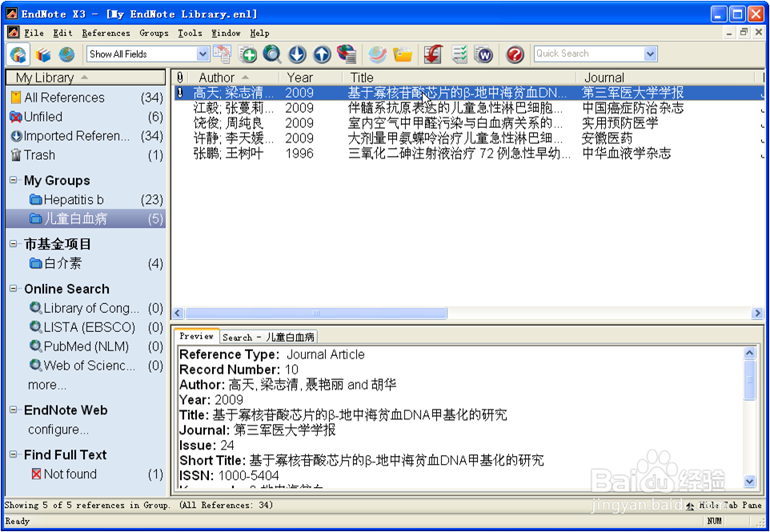Collapse the Find Full Text group set

14,454
